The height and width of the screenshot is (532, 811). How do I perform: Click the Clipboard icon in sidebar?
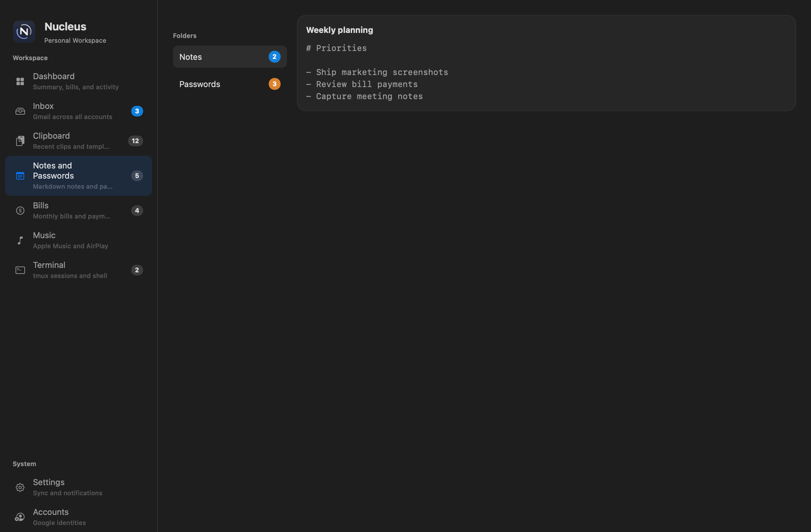coord(20,141)
